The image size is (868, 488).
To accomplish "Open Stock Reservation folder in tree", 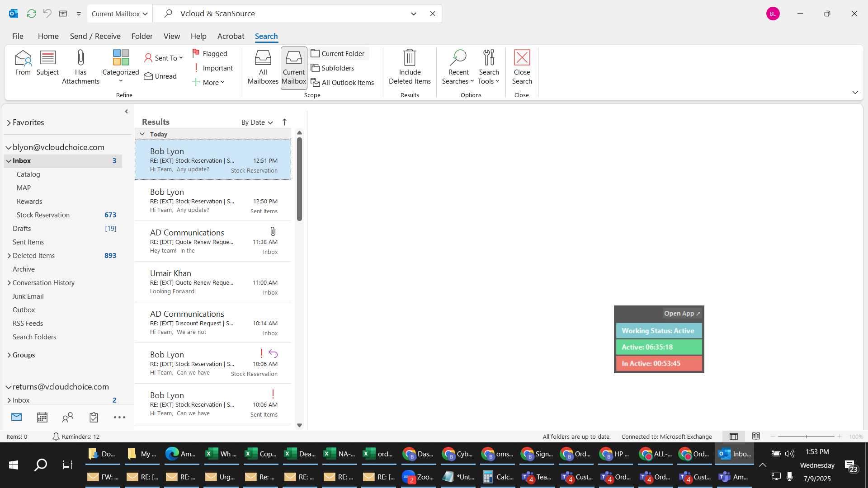I will coord(63,215).
